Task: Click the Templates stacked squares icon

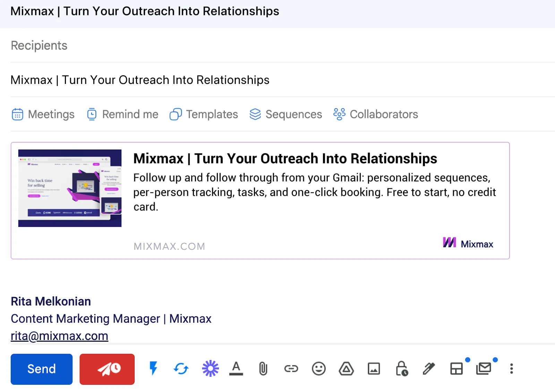Action: click(176, 114)
